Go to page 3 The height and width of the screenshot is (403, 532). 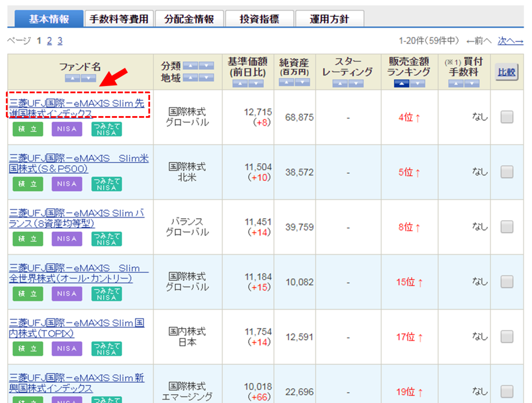60,41
